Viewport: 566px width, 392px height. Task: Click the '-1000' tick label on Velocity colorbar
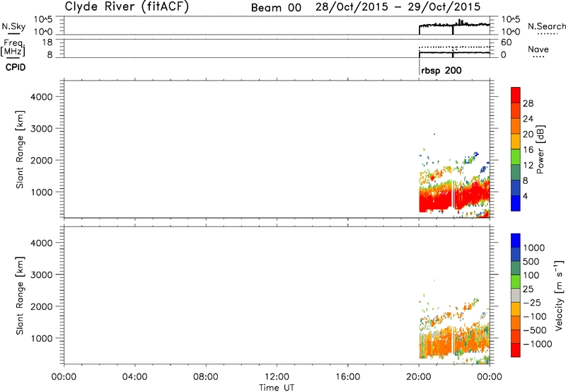tap(537, 344)
